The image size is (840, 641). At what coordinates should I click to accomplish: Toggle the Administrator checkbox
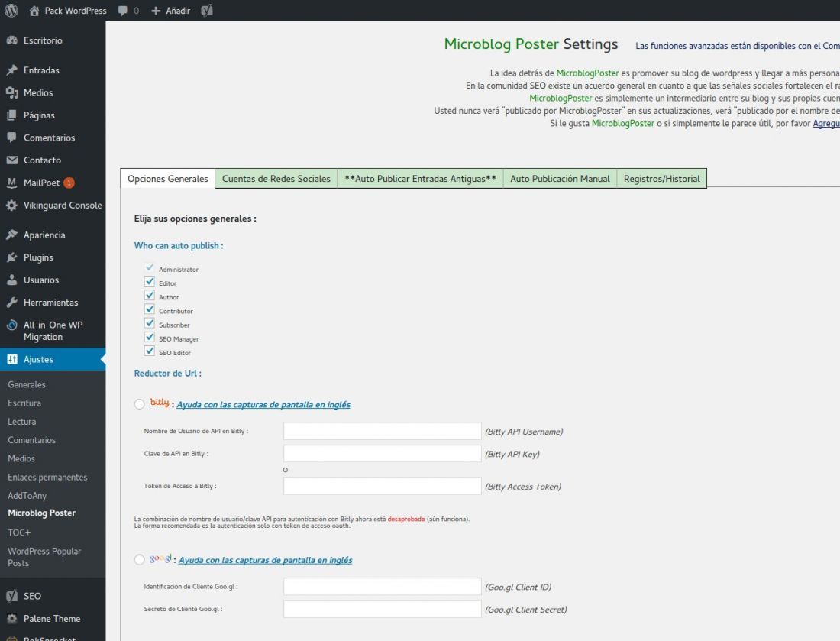[x=150, y=267]
